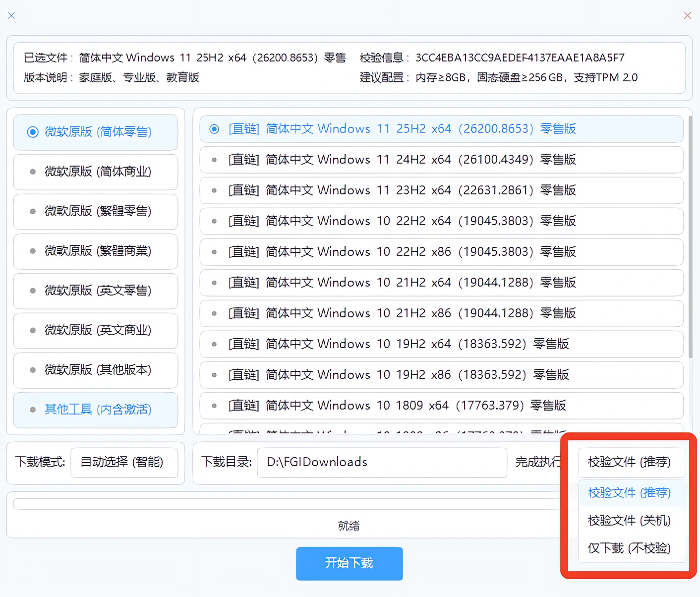Image resolution: width=700 pixels, height=597 pixels.
Task: Select 微软原版 (繁體零售) category
Action: click(x=96, y=212)
